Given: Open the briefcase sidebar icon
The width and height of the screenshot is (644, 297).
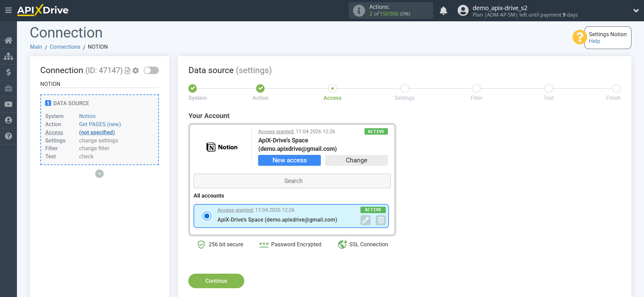Looking at the screenshot, I should pos(8,88).
